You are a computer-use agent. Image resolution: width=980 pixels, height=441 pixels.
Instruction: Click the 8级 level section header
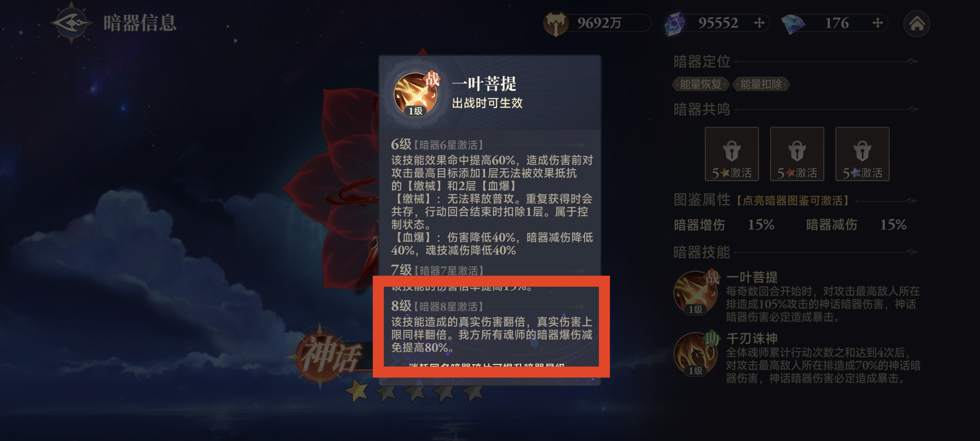(437, 306)
